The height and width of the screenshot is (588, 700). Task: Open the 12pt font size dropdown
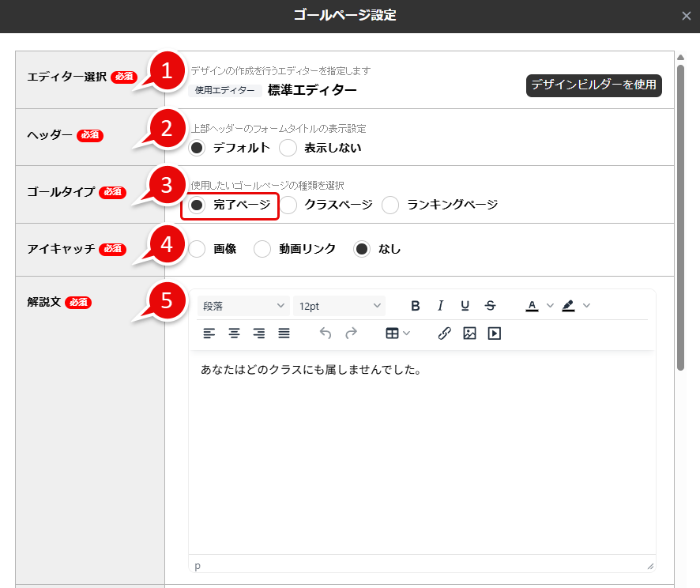340,306
